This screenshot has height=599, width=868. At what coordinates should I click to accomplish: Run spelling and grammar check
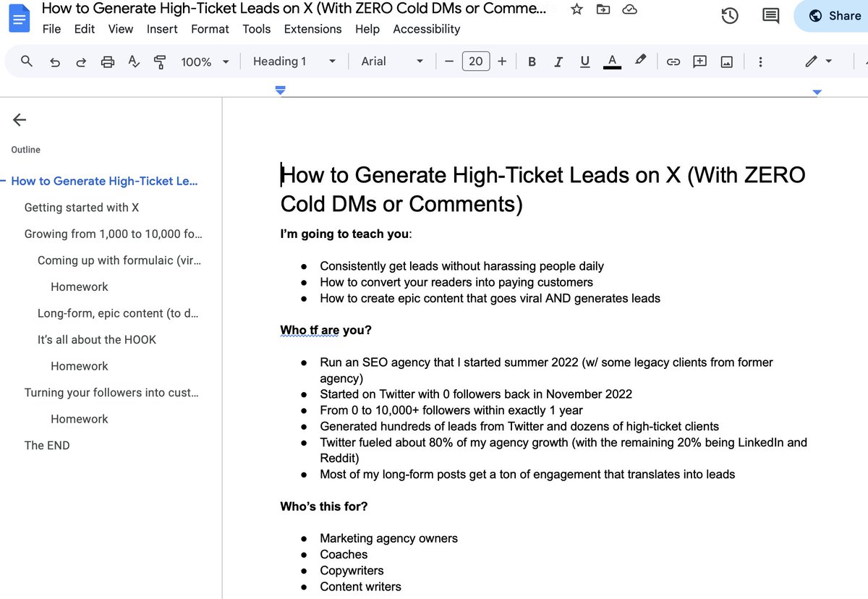point(134,62)
